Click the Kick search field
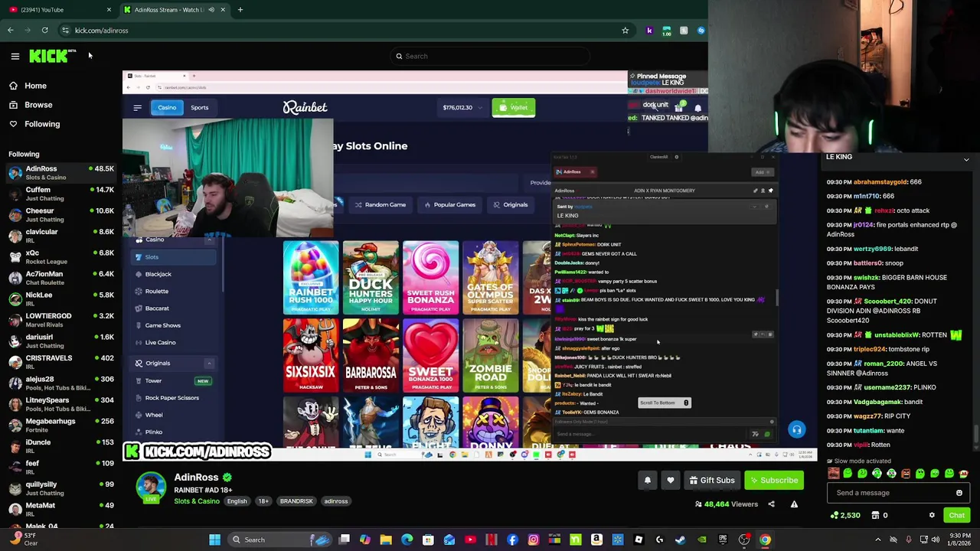The image size is (980, 551). (490, 56)
